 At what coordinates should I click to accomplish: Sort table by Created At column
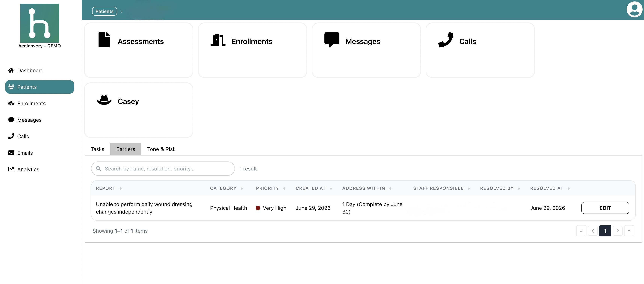pyautogui.click(x=331, y=188)
